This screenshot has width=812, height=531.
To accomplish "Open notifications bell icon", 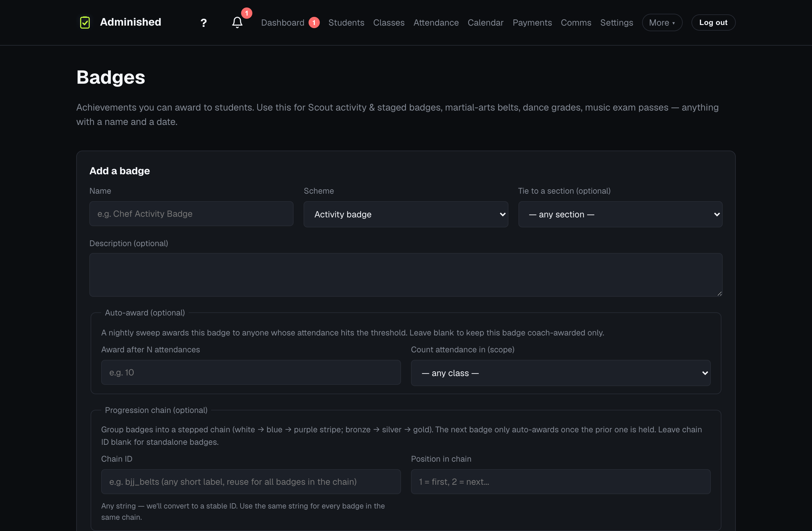I will click(x=237, y=22).
